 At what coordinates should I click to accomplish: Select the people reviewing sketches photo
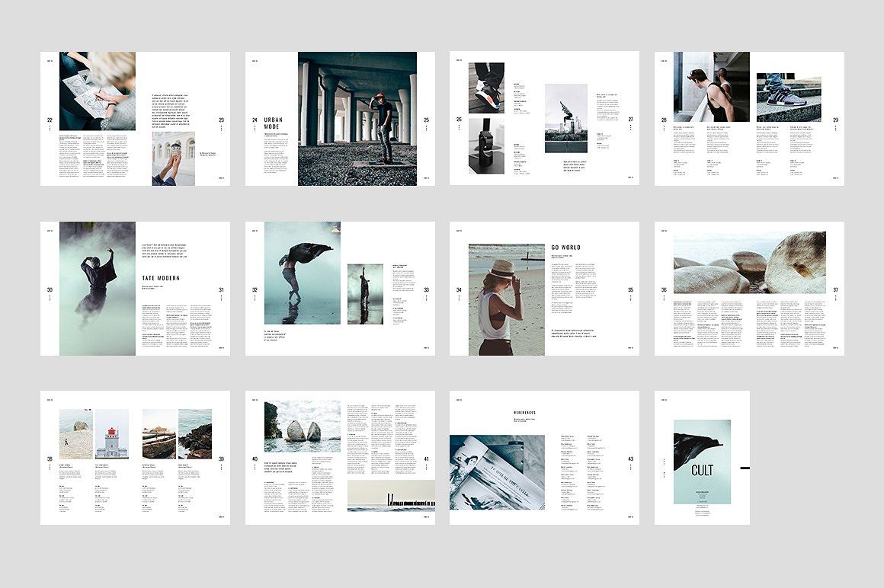98,91
